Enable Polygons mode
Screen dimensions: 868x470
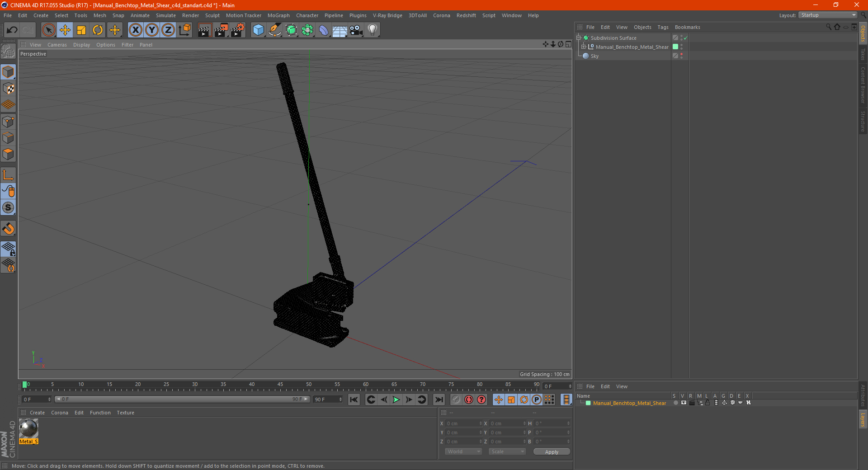[8, 154]
